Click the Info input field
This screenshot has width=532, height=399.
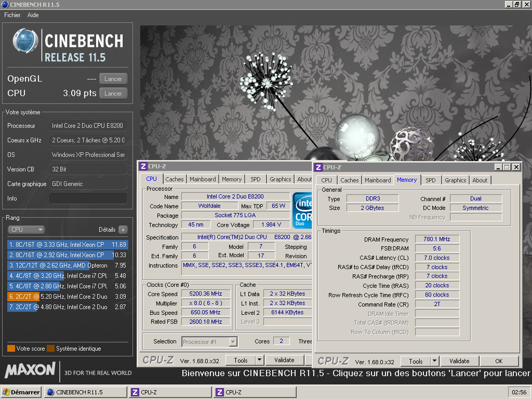pos(88,198)
